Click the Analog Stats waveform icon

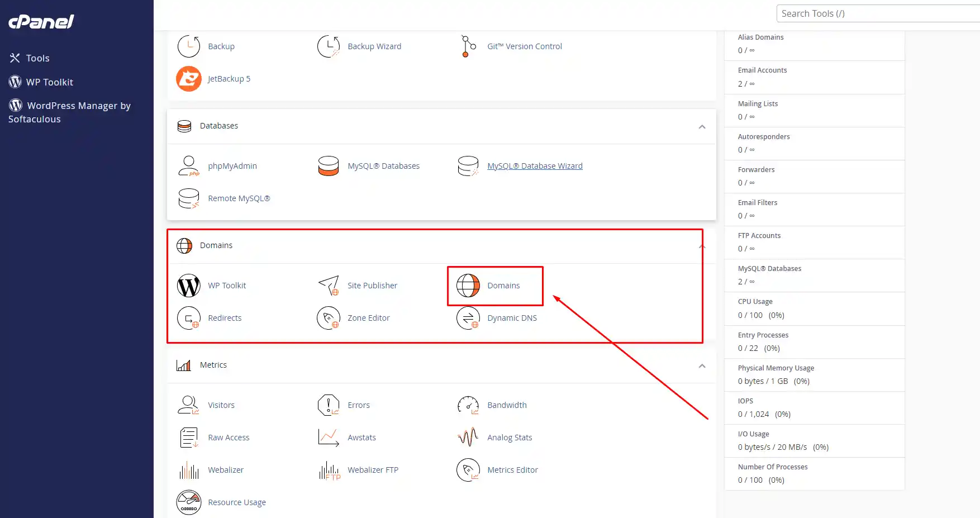[x=468, y=438]
